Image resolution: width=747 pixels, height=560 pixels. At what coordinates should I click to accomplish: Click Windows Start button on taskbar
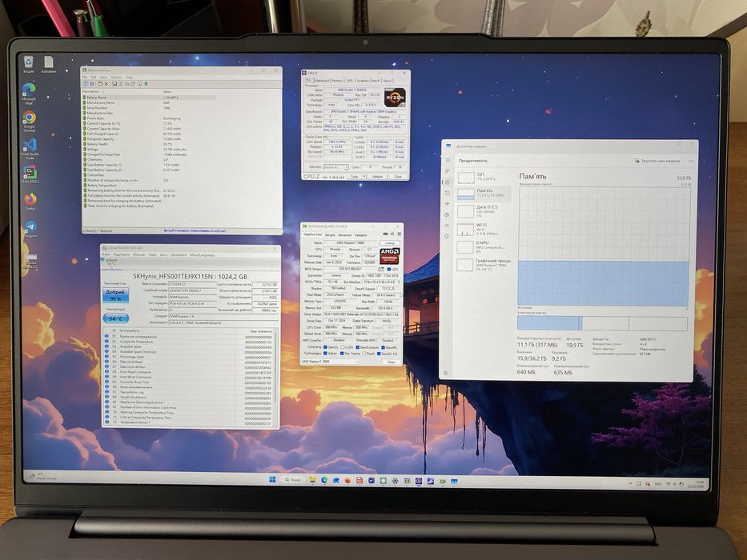(x=272, y=479)
